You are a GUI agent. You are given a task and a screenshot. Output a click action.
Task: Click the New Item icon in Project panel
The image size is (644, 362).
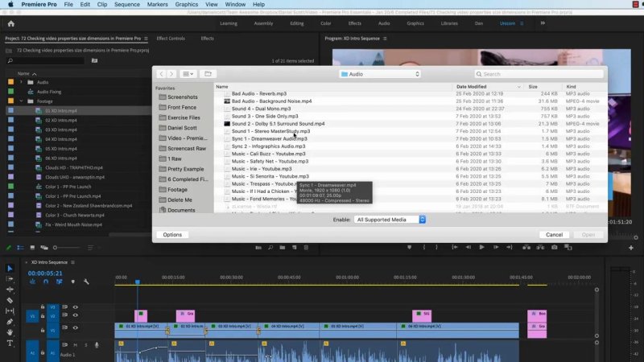295,248
